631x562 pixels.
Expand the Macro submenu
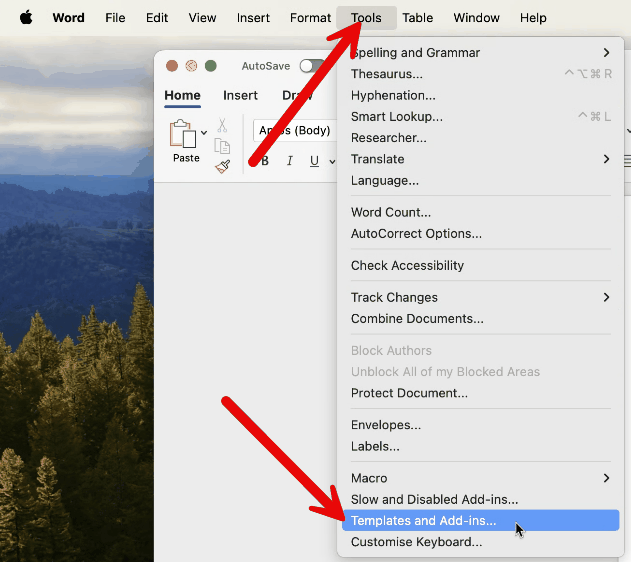point(480,478)
